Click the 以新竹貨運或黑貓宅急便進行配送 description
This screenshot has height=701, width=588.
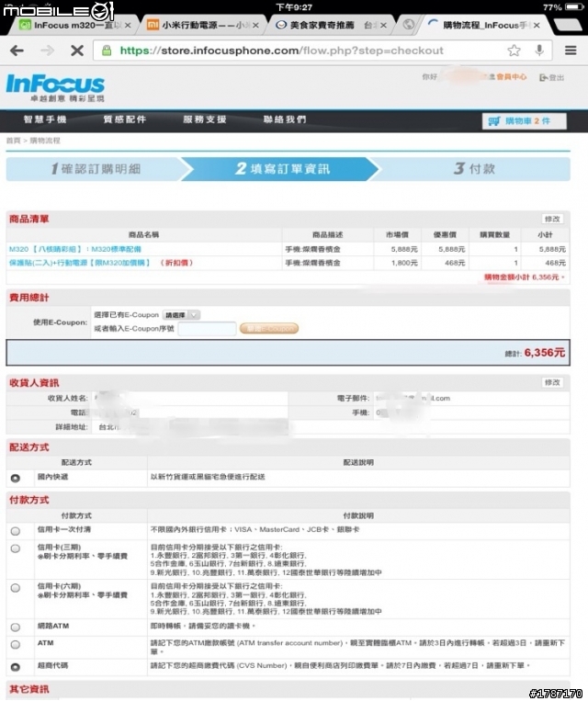pyautogui.click(x=208, y=477)
